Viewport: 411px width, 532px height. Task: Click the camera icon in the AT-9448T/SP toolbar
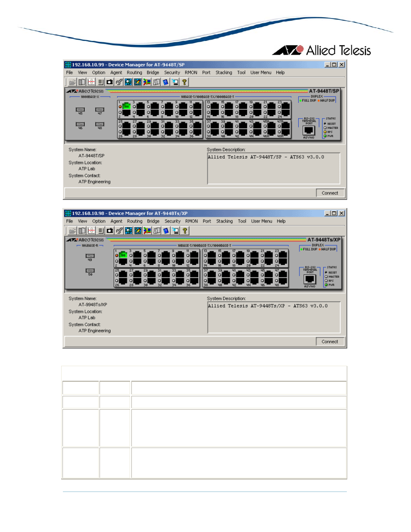tap(110, 82)
